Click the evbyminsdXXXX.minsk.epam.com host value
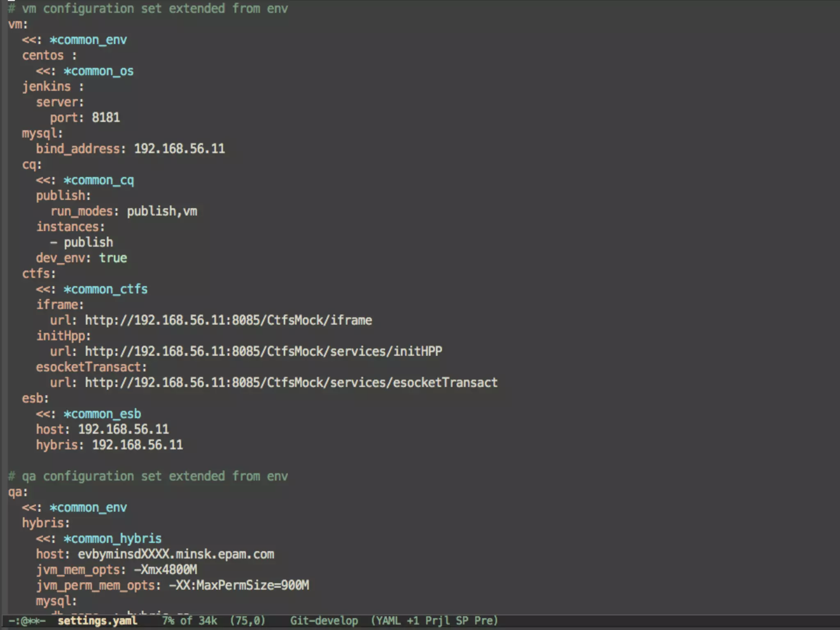Image resolution: width=840 pixels, height=630 pixels. pyautogui.click(x=176, y=554)
